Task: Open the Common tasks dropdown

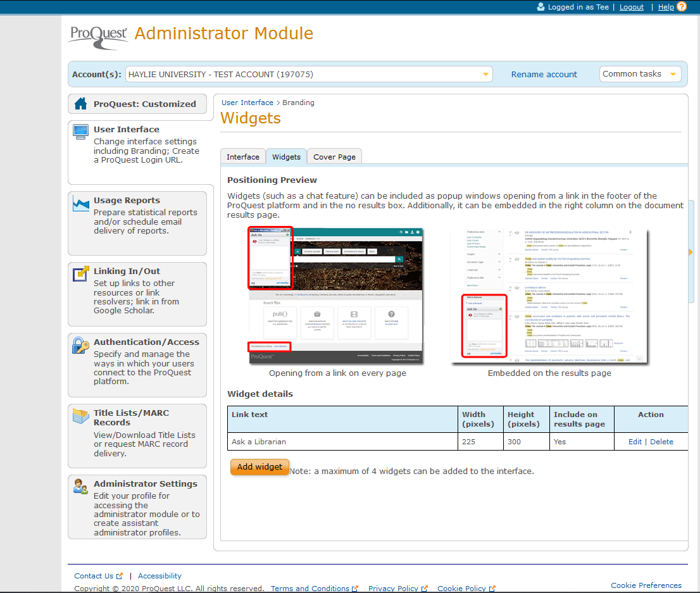Action: click(640, 74)
